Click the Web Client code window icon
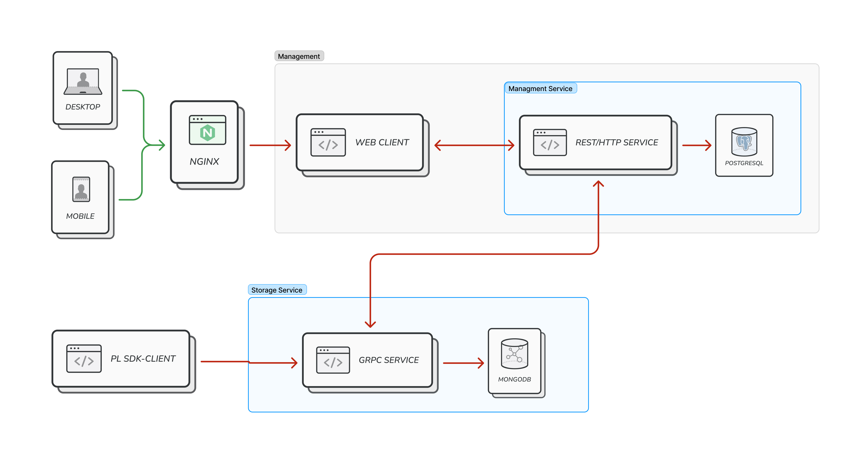Screen dimensions: 868x461 click(x=328, y=142)
